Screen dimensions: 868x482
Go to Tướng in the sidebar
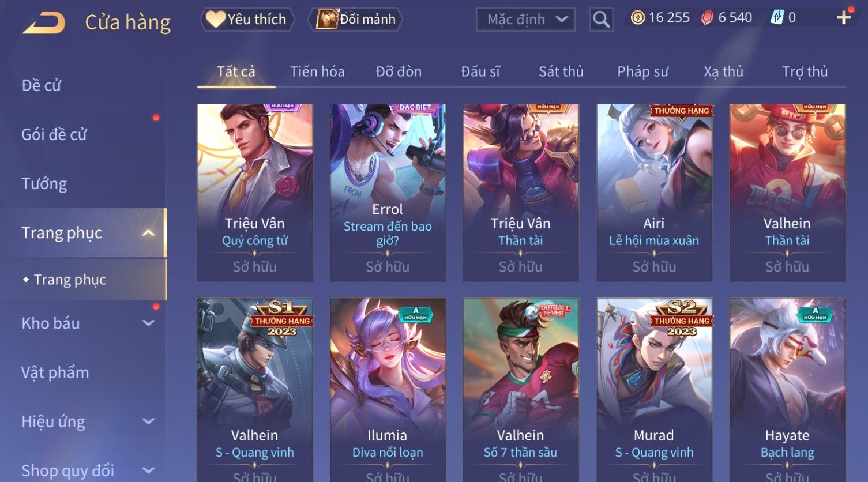pyautogui.click(x=44, y=184)
